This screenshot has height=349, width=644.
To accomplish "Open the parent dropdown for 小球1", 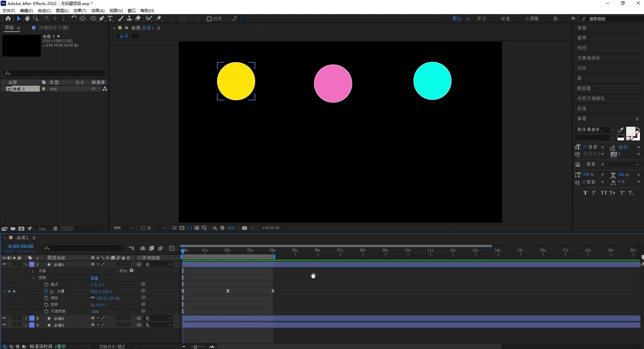I will pos(158,265).
